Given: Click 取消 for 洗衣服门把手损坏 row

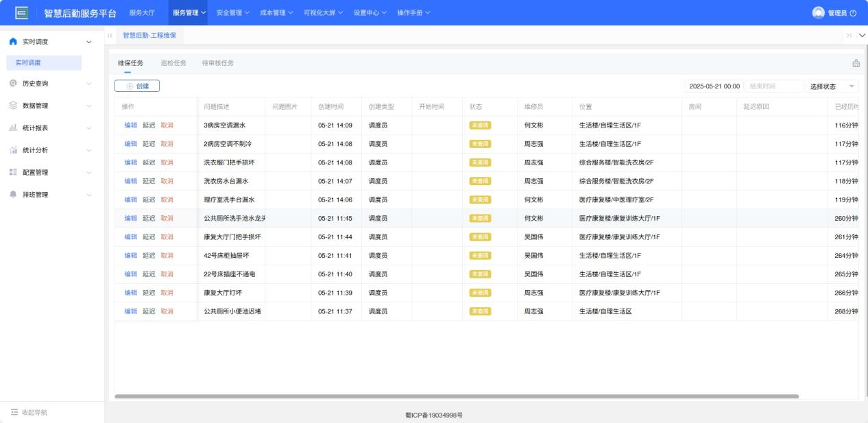Looking at the screenshot, I should (167, 162).
